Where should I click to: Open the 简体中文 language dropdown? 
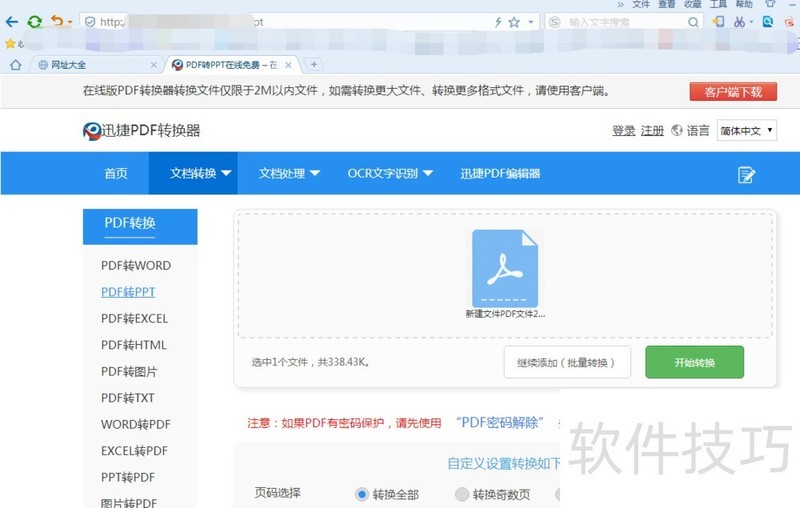746,131
